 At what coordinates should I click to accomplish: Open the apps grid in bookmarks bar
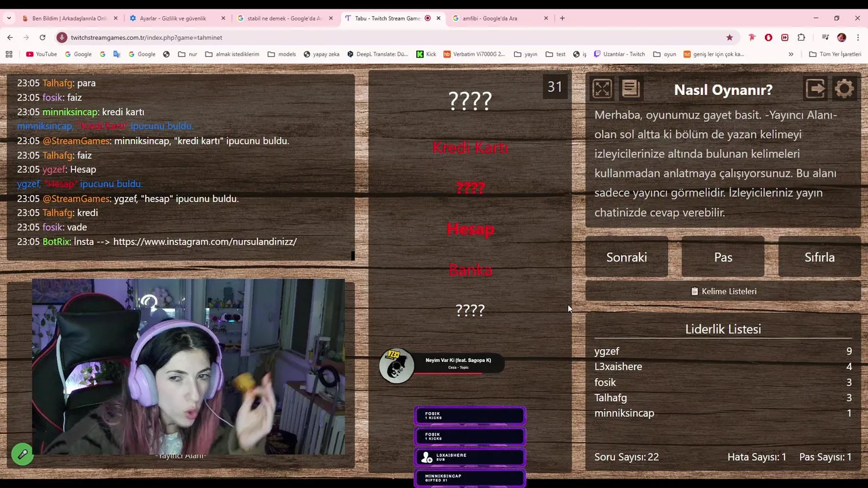(9, 54)
